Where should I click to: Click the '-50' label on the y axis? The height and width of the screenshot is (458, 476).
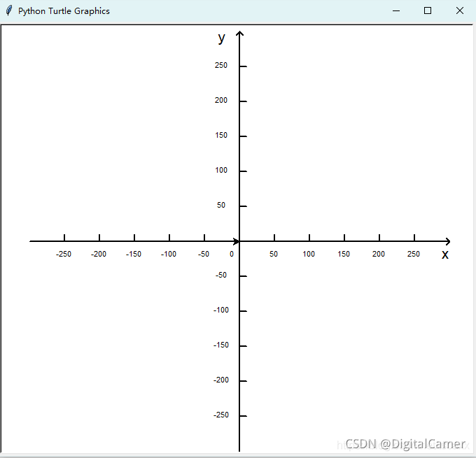221,275
